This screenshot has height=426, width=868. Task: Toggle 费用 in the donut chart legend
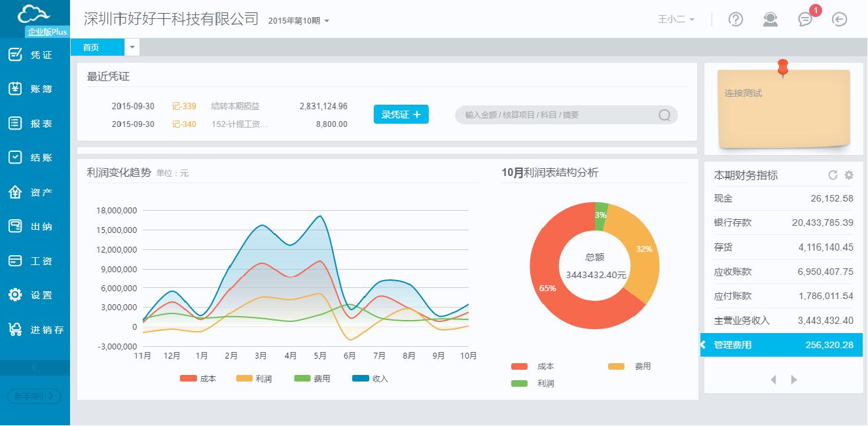pos(630,366)
